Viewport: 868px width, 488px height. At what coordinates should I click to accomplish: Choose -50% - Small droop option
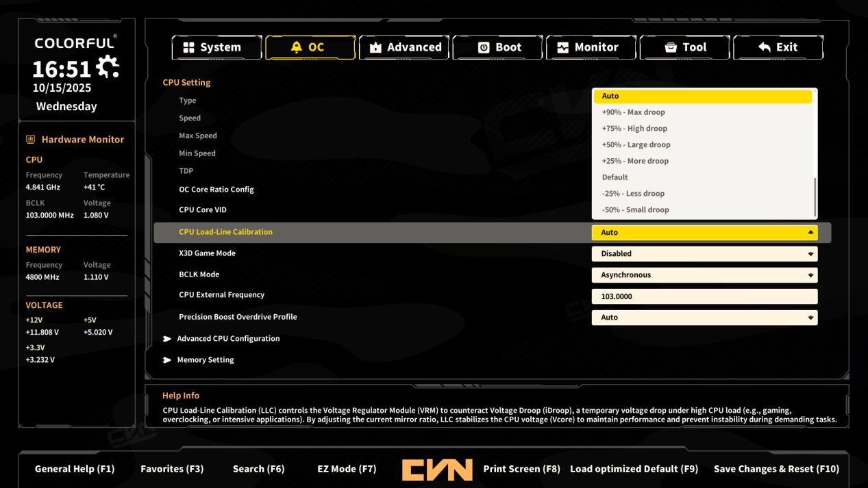pyautogui.click(x=703, y=210)
